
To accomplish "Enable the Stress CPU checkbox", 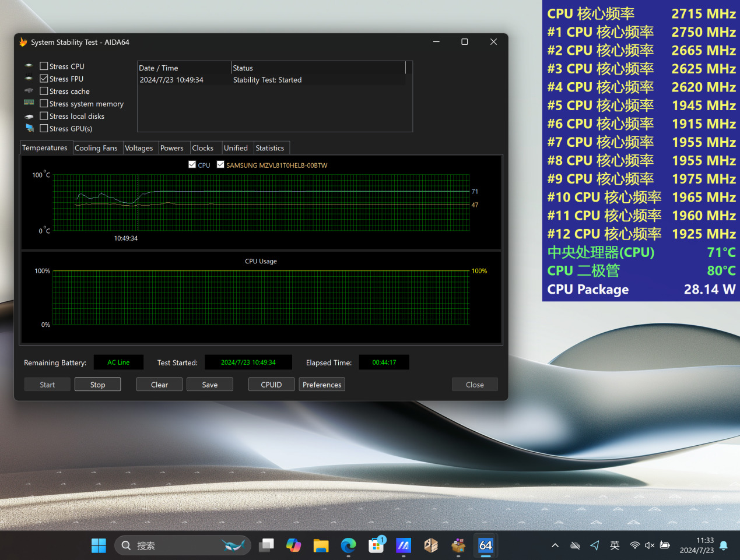I will tap(43, 66).
